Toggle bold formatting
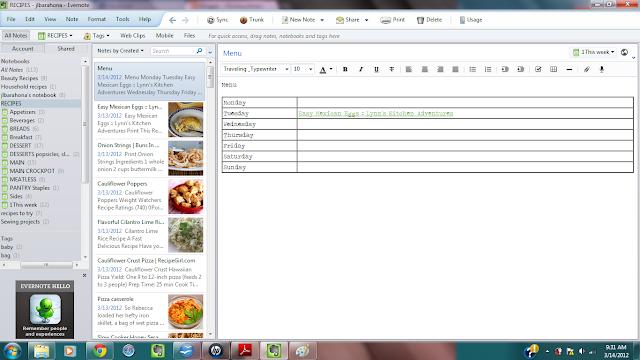 pyautogui.click(x=345, y=69)
